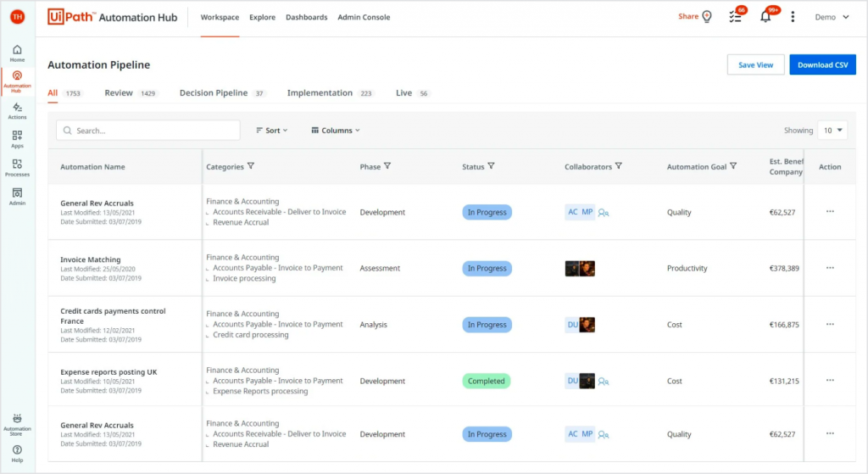Open the Demo tenant dropdown

832,17
